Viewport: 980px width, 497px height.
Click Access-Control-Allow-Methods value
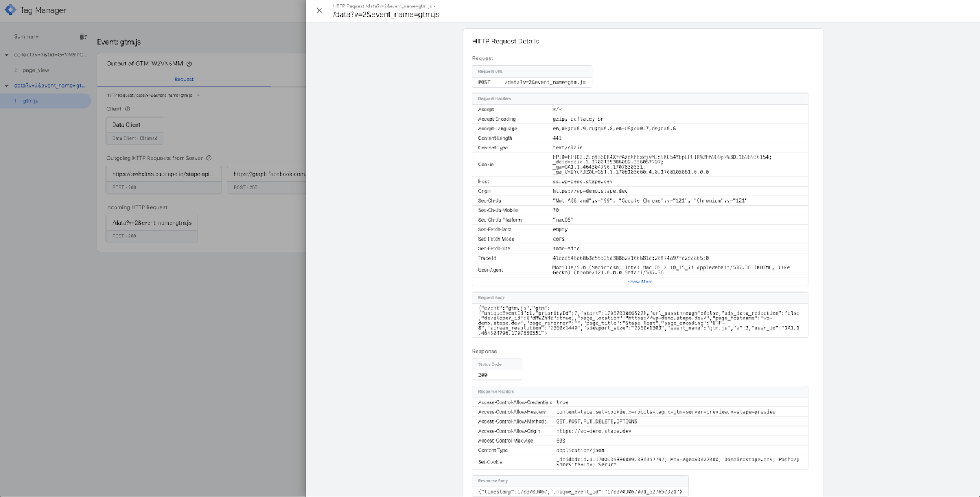point(597,422)
